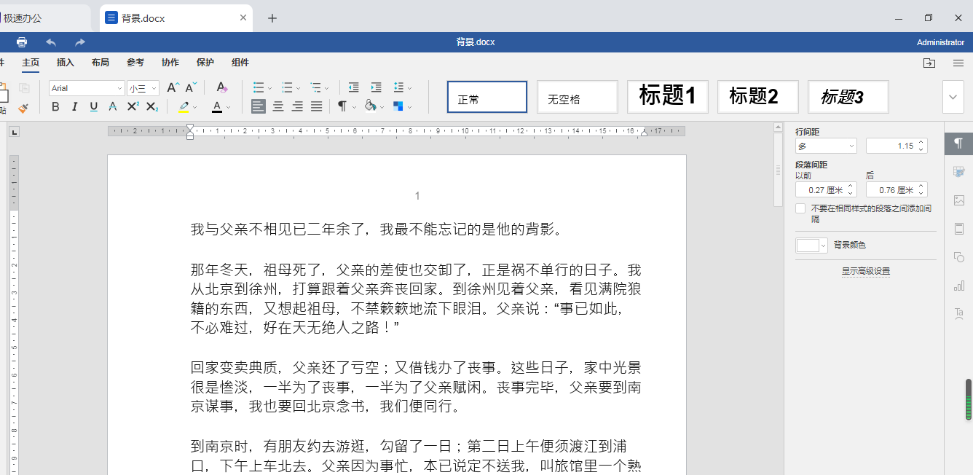Justify the paragraph text
This screenshot has width=973, height=475.
pos(316,107)
